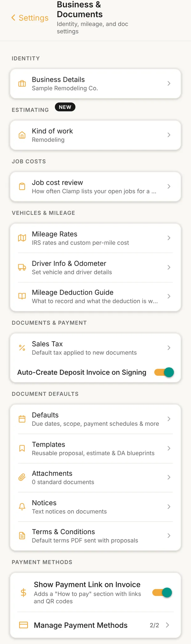Click '0 standard documents' text
This screenshot has height=644, width=191.
click(x=63, y=482)
